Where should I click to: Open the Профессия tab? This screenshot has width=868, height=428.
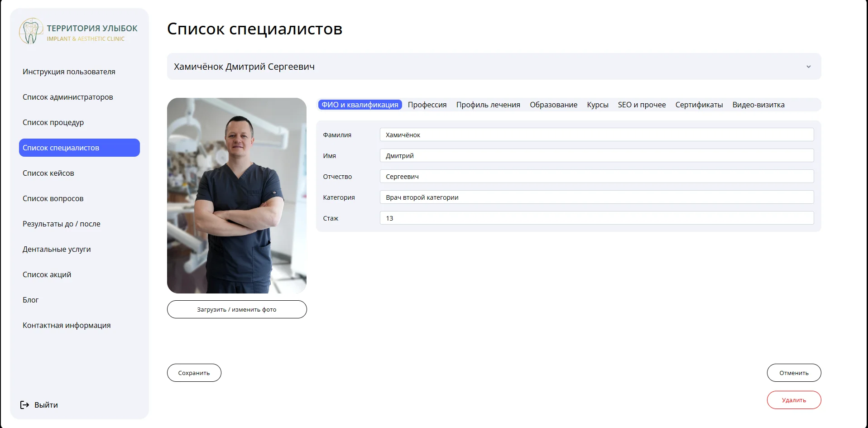(x=427, y=105)
